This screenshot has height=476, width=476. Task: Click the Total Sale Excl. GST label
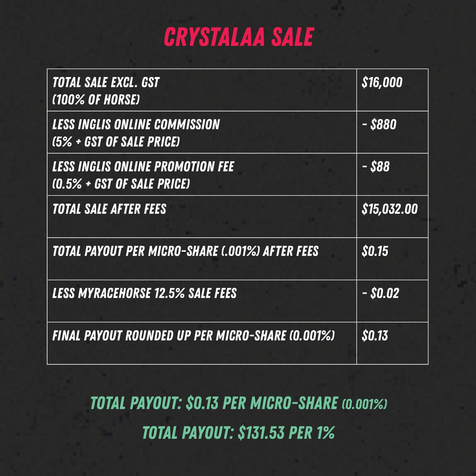pyautogui.click(x=106, y=83)
